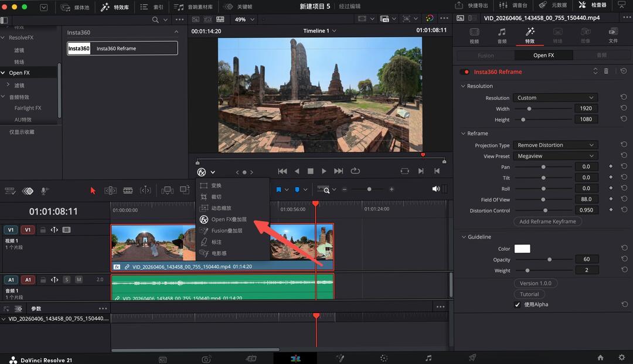Select the arrow Selection tool in timeline toolbar
This screenshot has height=364, width=633.
(x=93, y=190)
